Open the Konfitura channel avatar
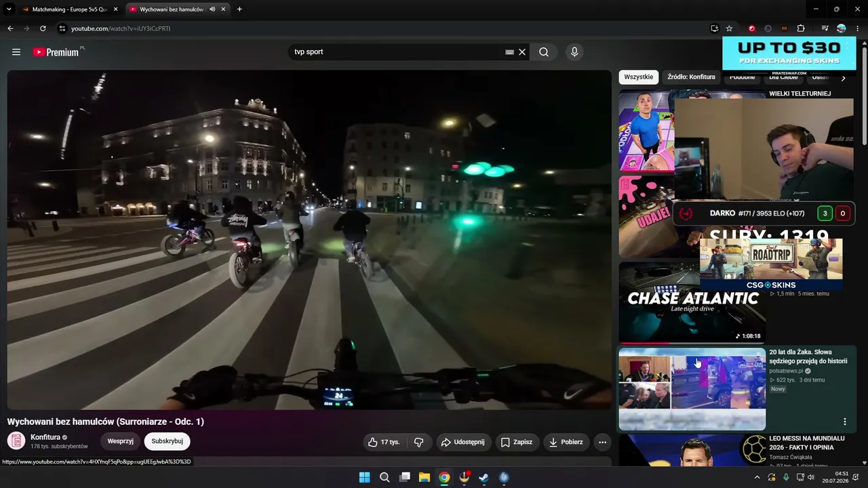This screenshot has width=868, height=488. click(x=16, y=441)
